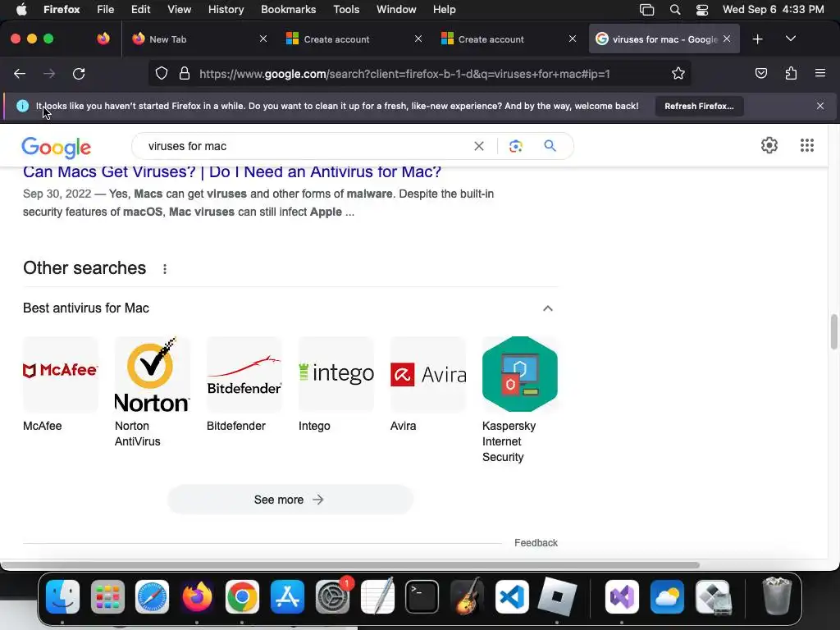Open the Google apps grid

(x=807, y=145)
